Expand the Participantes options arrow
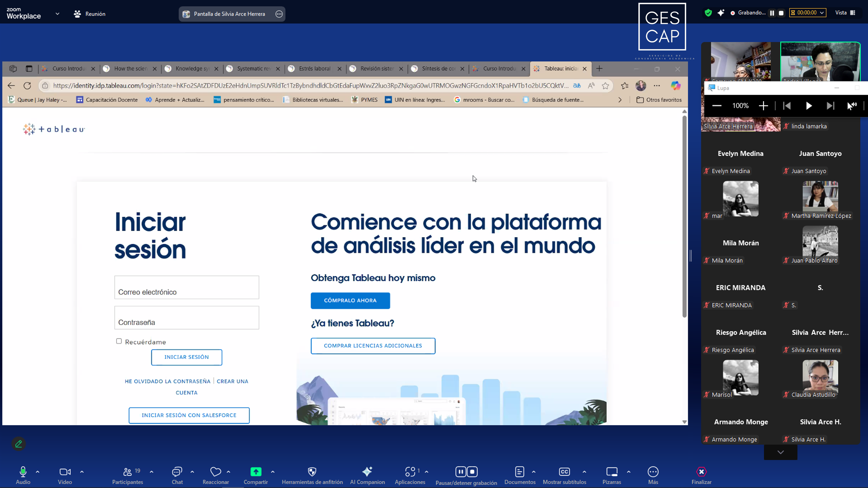868x488 pixels. (152, 472)
